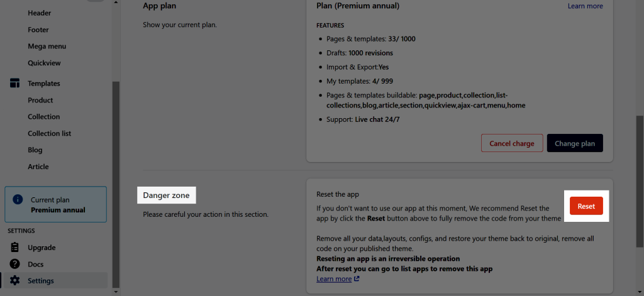Click the Upgrade clipboard icon
The width and height of the screenshot is (644, 296).
15,248
